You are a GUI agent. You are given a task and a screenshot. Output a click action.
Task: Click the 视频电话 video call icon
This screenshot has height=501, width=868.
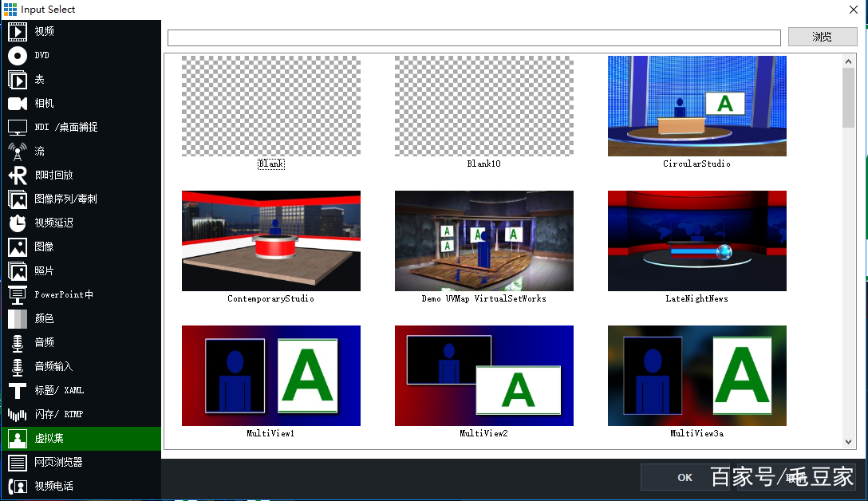pos(18,487)
